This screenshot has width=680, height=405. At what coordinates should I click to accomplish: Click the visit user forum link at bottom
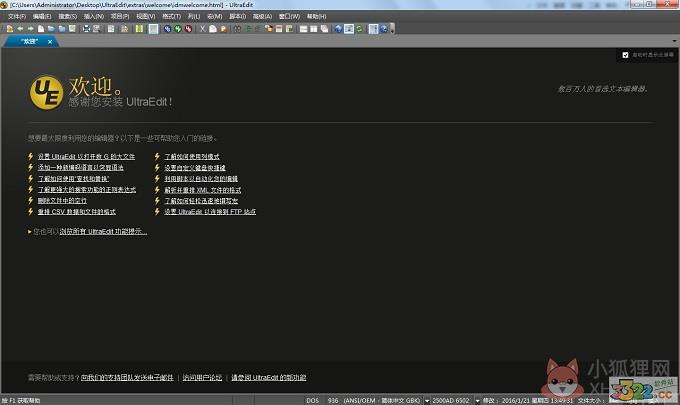(x=202, y=378)
